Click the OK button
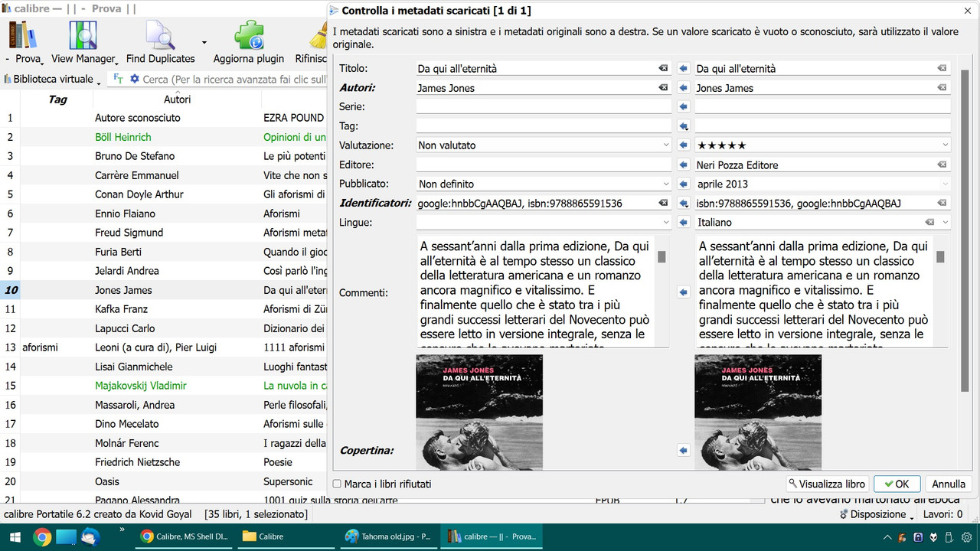 [896, 484]
